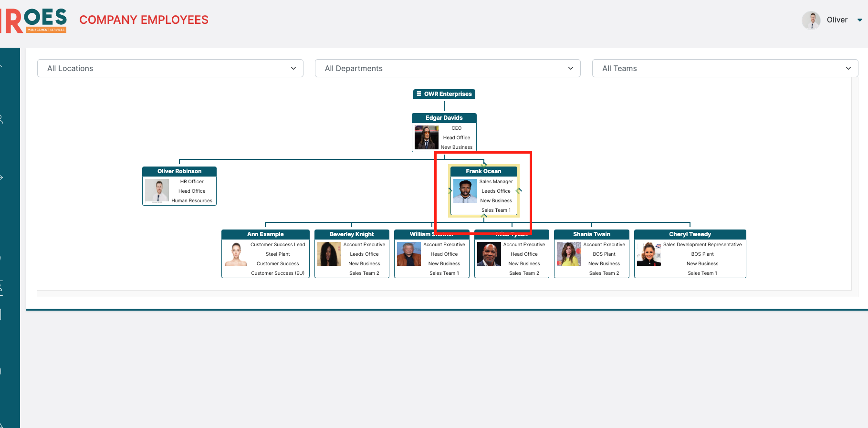Click Edgar Davids' profile photo
Viewport: 868px width, 428px height.
(426, 137)
